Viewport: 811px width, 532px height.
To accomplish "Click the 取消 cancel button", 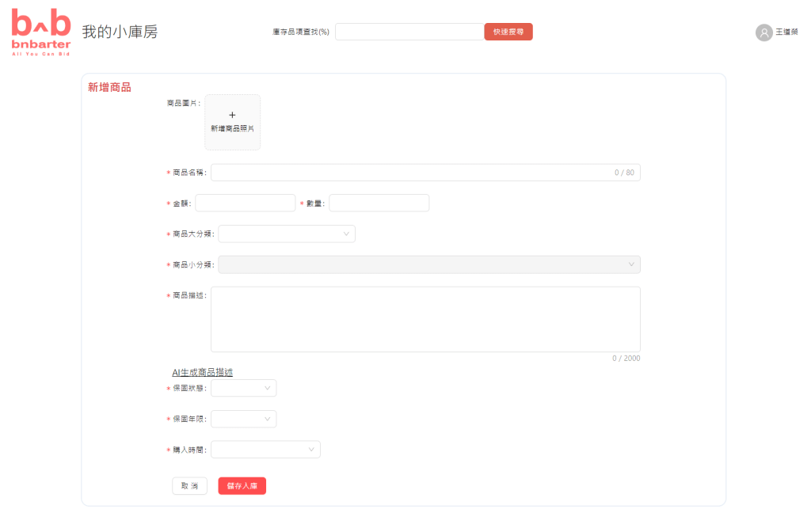I will coord(189,486).
